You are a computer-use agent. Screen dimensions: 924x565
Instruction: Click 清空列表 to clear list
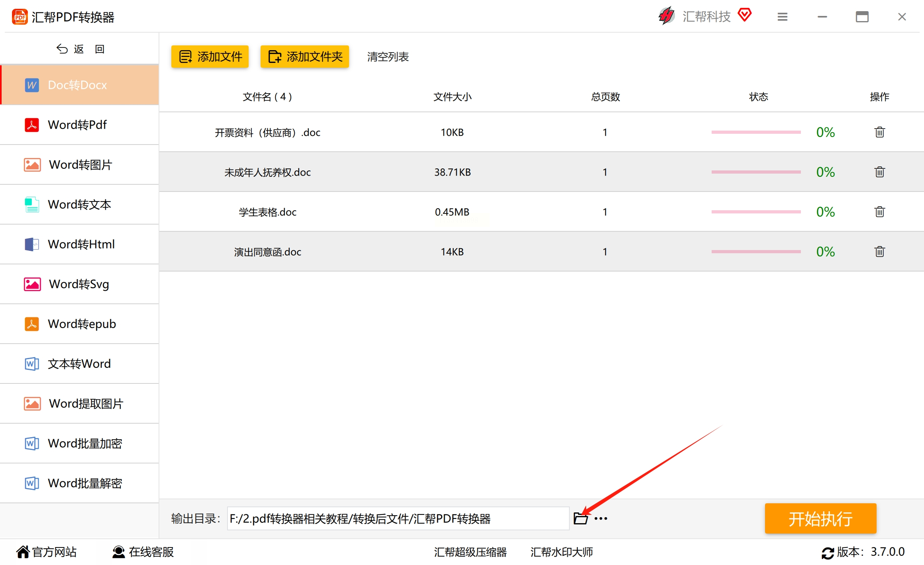[388, 57]
